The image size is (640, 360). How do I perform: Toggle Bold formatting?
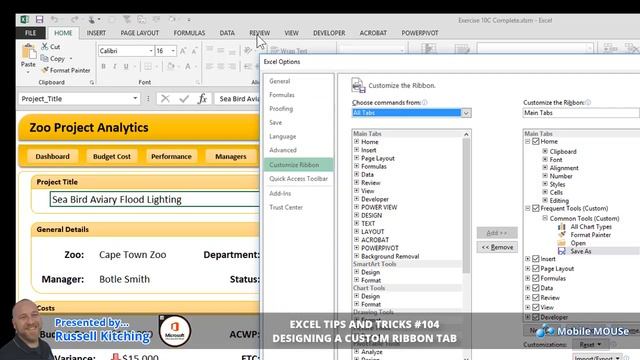point(103,66)
